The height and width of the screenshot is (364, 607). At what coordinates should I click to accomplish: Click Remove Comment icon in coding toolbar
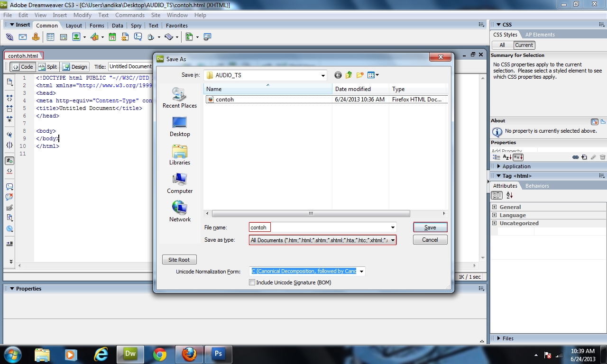[x=9, y=197]
